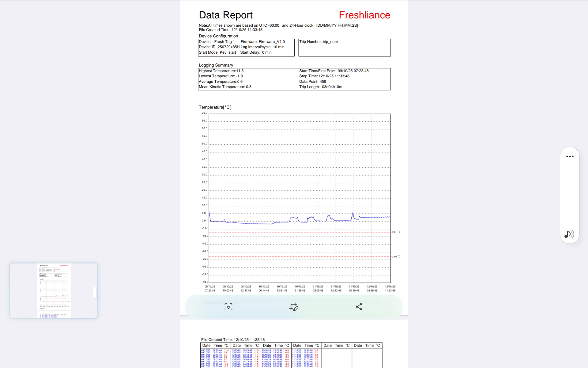Image resolution: width=588 pixels, height=368 pixels.
Task: Click the Freshliance brand heading
Action: [364, 15]
